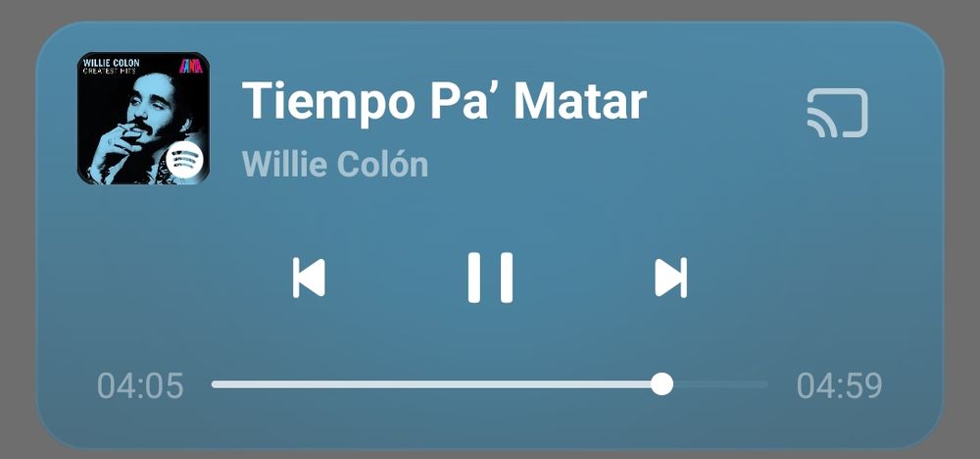The image size is (980, 459).
Task: Tap the Spotify logo badge
Action: (x=185, y=158)
